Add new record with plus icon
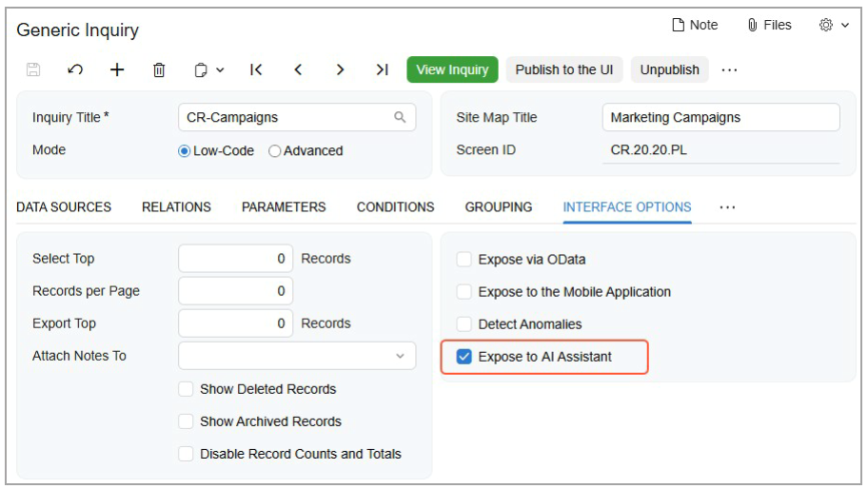The width and height of the screenshot is (868, 489). (x=117, y=69)
